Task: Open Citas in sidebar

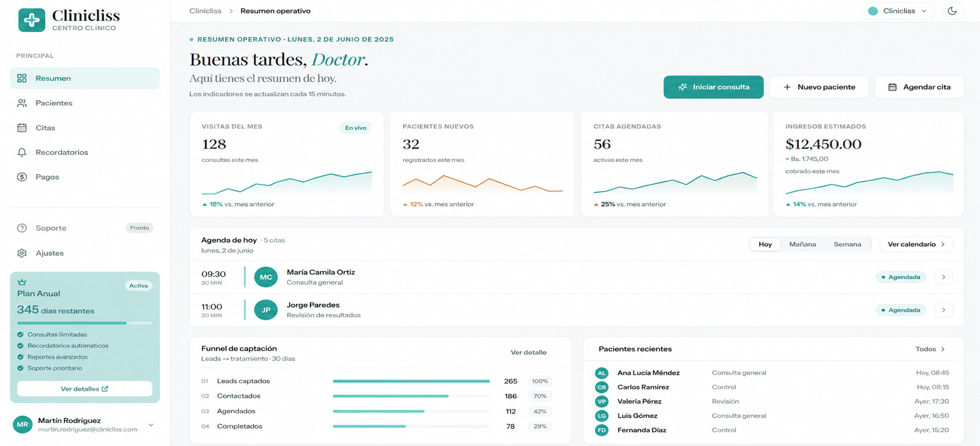Action: click(x=85, y=128)
